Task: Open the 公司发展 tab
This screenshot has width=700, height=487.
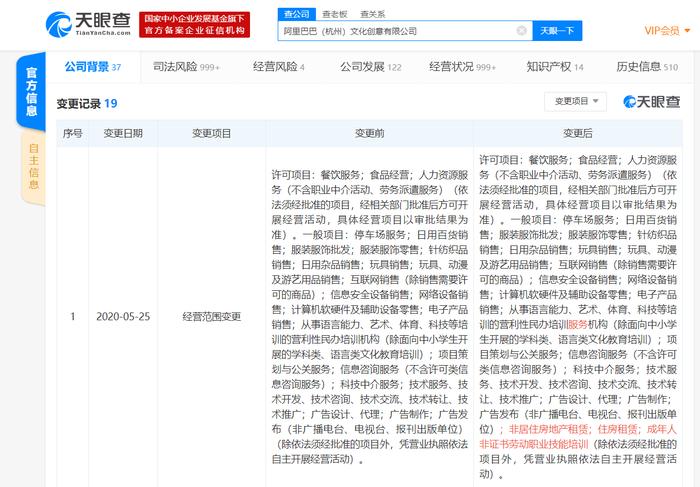Action: (x=371, y=67)
